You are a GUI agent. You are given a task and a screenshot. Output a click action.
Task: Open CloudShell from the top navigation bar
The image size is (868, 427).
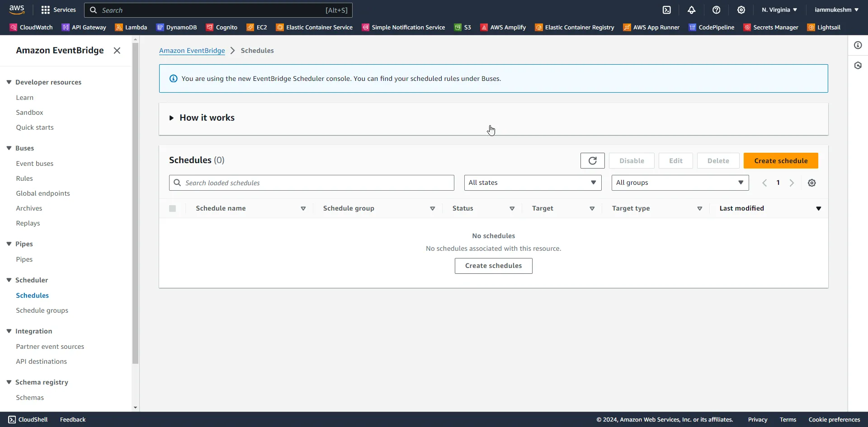tap(667, 9)
